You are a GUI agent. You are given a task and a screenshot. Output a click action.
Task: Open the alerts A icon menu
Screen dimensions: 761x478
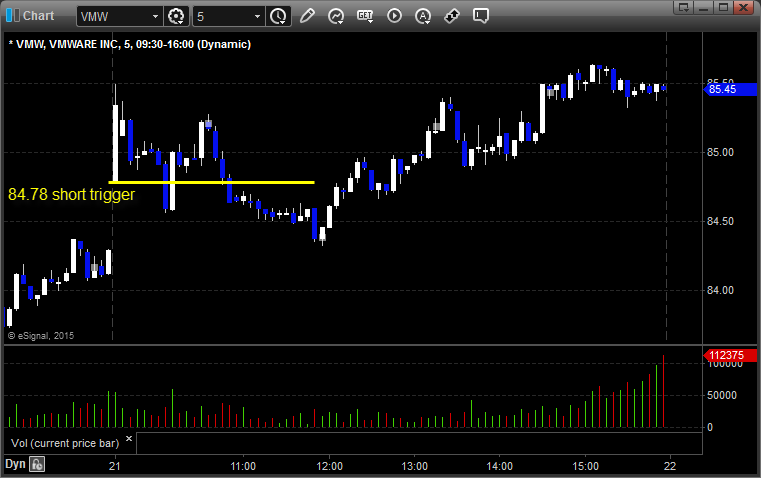tap(423, 16)
